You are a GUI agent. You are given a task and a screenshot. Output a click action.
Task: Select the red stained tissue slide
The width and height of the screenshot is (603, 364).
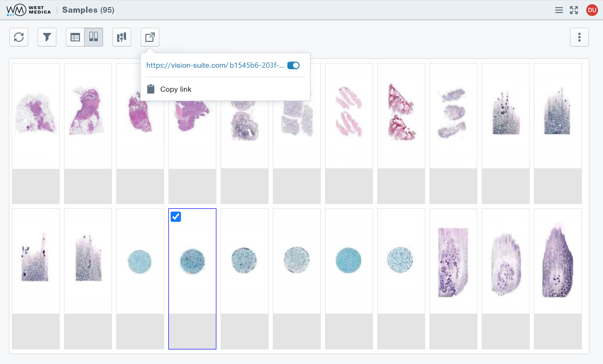(401, 113)
